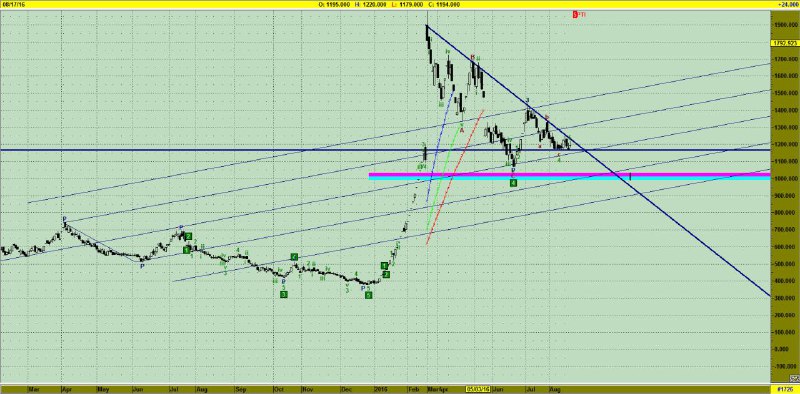The width and height of the screenshot is (800, 394).
Task: Click the -100.000 price axis label
Action: tap(785, 366)
